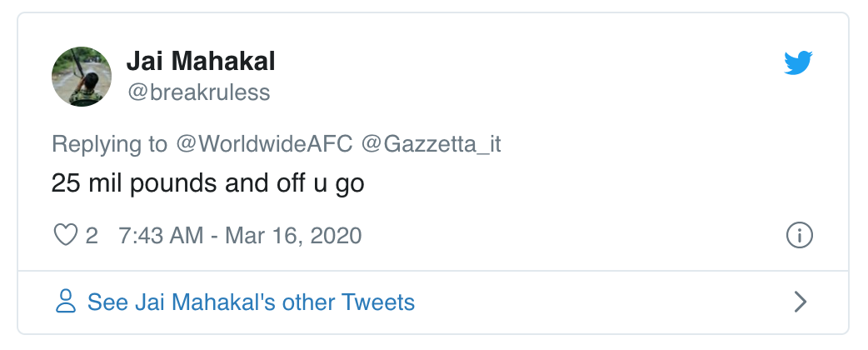Click the Jai Mahakal display name
The width and height of the screenshot is (868, 350).
pos(200,61)
